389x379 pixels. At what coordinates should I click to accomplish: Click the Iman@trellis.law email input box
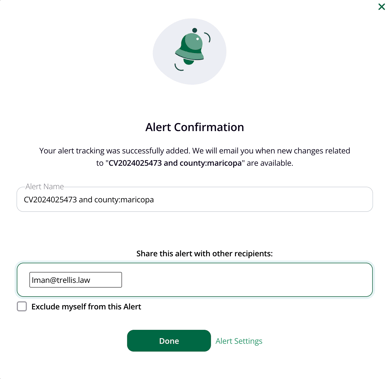pyautogui.click(x=75, y=280)
